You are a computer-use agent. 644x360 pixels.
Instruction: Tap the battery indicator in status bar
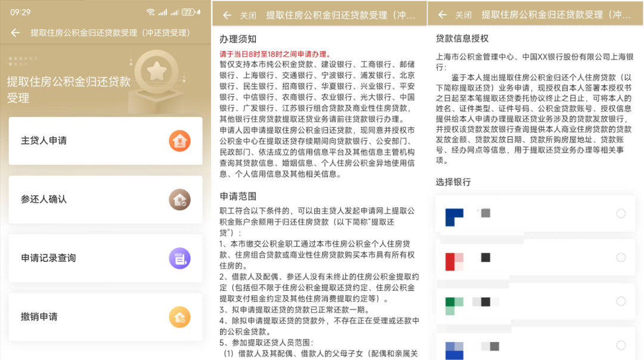(188, 12)
